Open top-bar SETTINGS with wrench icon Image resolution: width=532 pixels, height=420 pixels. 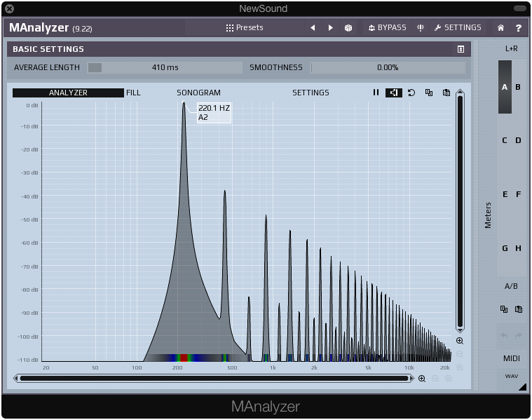(458, 27)
